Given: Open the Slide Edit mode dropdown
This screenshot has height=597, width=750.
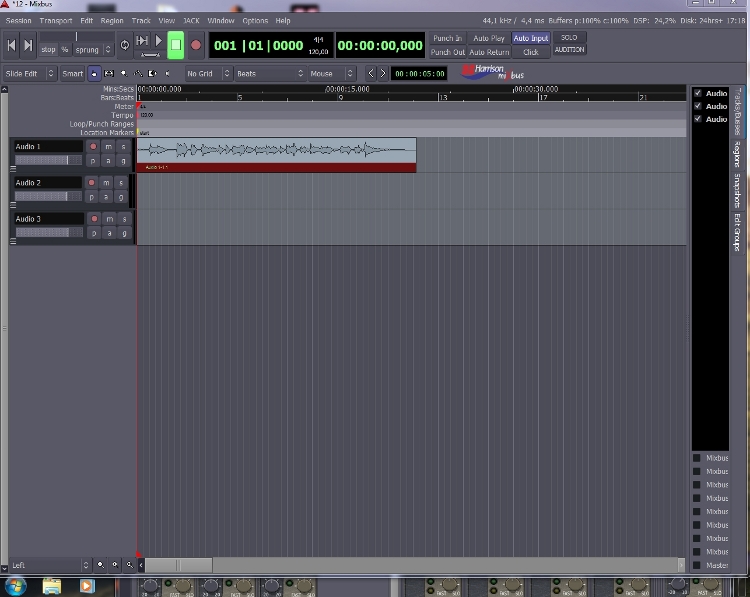Looking at the screenshot, I should pos(30,73).
